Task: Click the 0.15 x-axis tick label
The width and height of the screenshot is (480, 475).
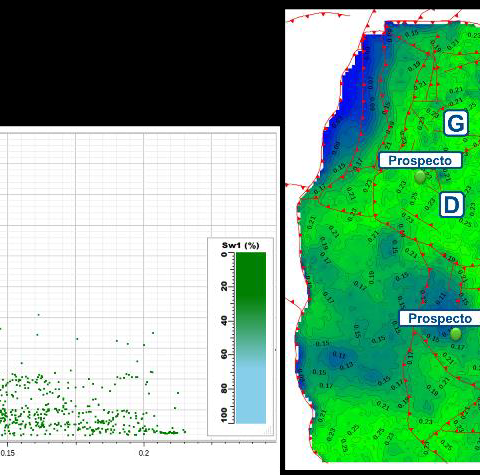Action: (x=8, y=453)
